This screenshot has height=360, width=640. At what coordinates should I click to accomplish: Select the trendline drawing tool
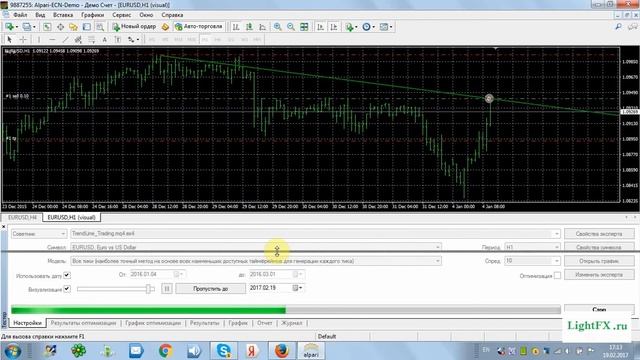coord(65,39)
